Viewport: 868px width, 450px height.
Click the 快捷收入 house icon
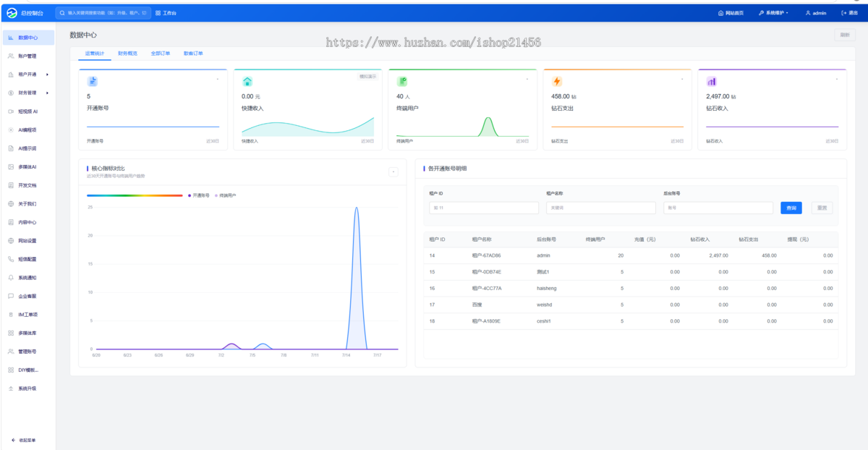[x=247, y=81]
